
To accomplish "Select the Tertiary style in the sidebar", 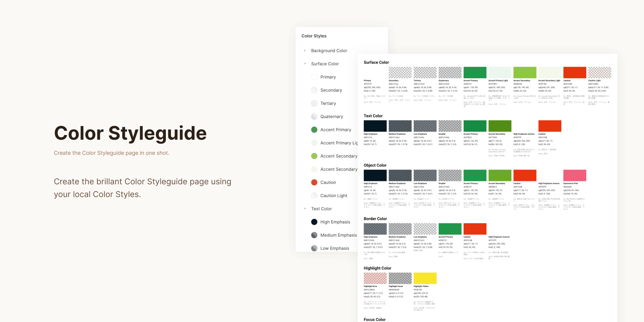I will point(329,103).
